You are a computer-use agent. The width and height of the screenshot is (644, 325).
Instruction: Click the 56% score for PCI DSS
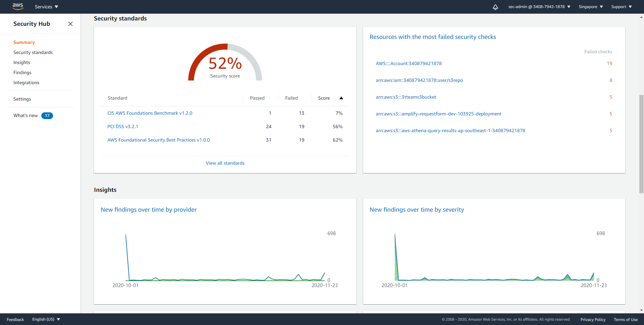pos(338,126)
